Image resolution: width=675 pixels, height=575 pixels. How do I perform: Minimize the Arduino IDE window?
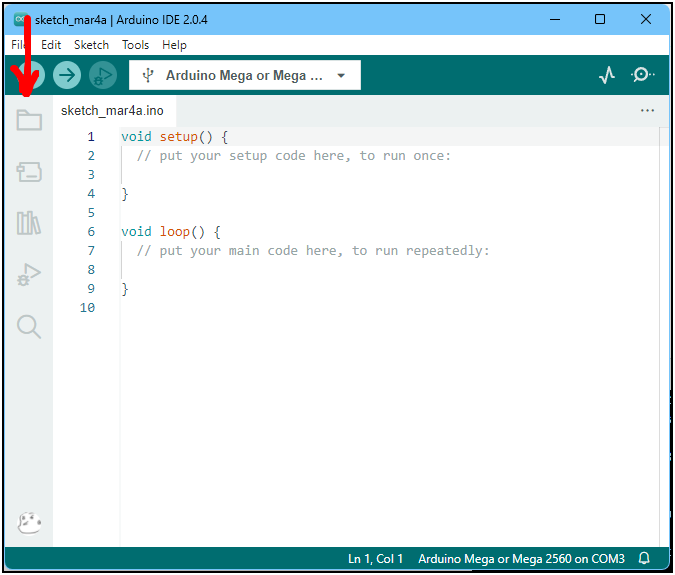pos(555,19)
